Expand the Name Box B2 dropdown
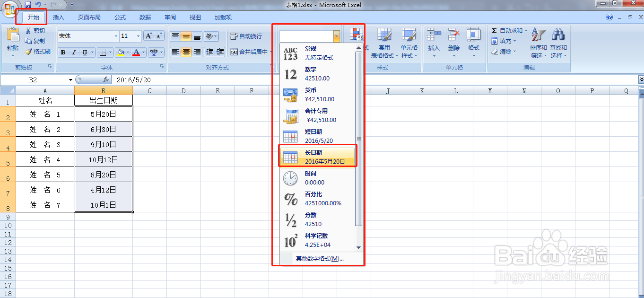The width and height of the screenshot is (644, 298). [x=70, y=80]
